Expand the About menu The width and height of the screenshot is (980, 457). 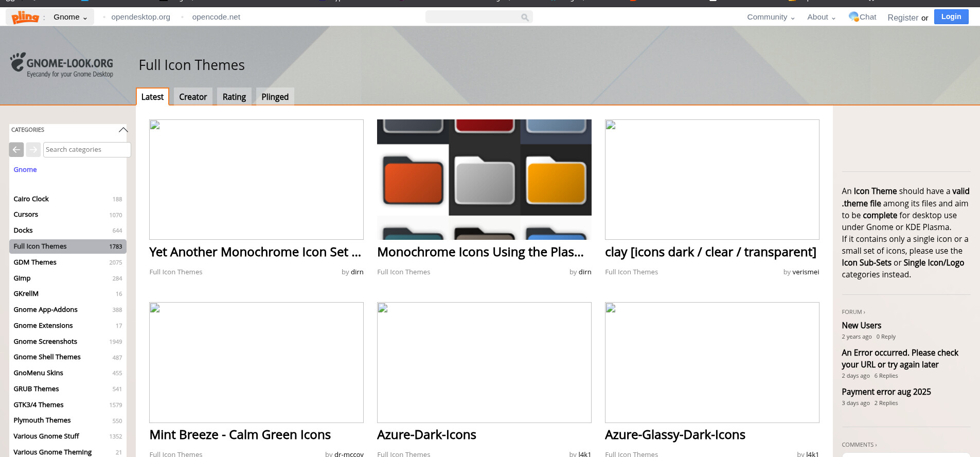(821, 17)
